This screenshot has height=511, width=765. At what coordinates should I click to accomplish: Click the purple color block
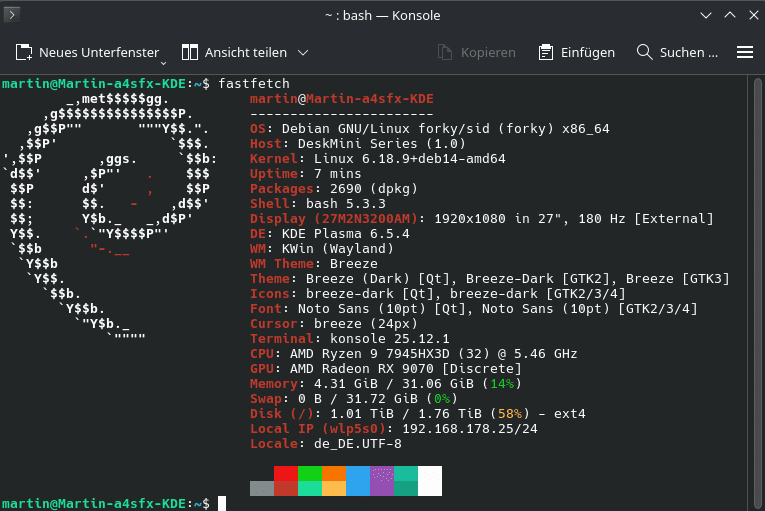click(x=382, y=481)
